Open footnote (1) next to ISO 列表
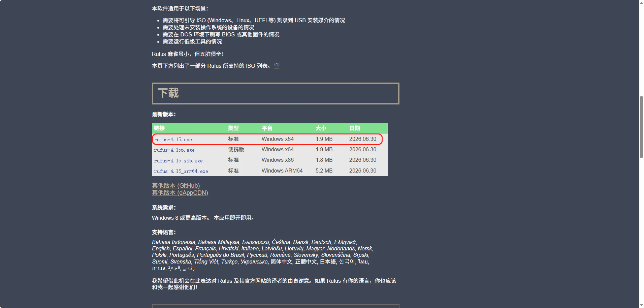The width and height of the screenshot is (644, 308). [x=277, y=65]
